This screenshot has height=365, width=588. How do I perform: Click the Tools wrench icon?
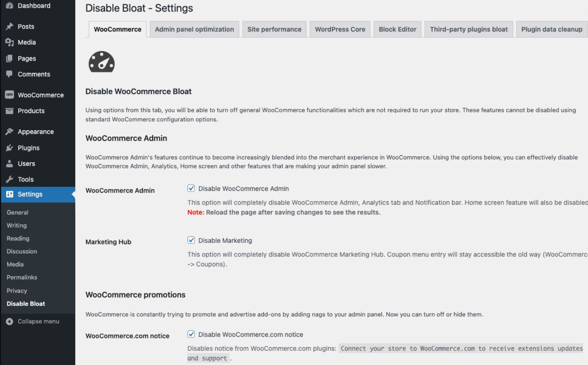coord(10,179)
